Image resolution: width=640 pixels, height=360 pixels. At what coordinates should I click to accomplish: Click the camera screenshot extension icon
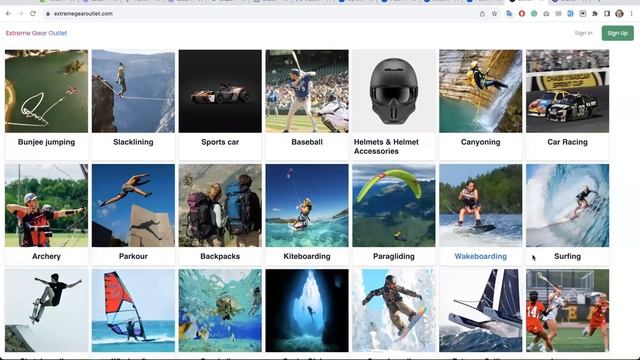546,13
